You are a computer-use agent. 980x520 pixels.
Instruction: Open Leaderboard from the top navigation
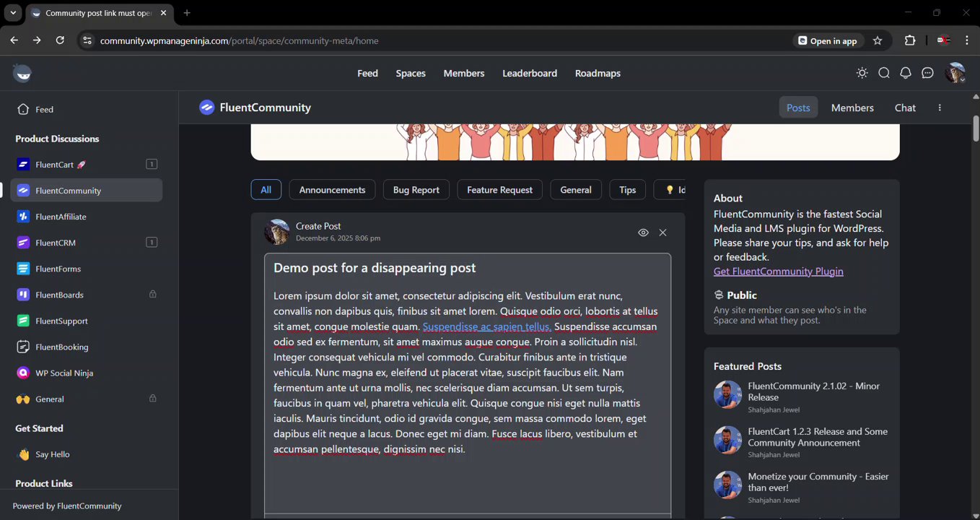click(x=530, y=73)
